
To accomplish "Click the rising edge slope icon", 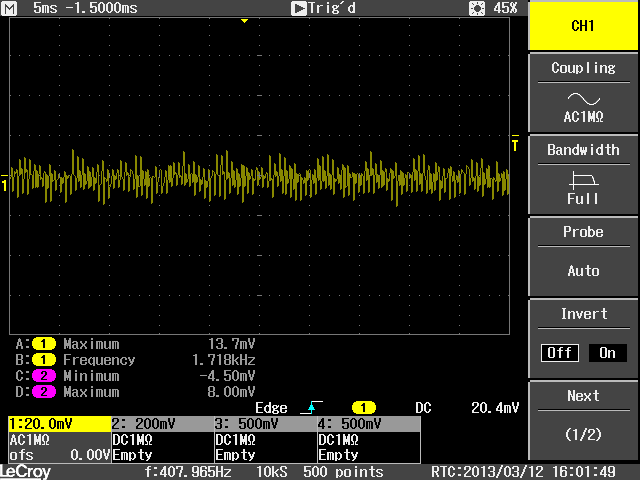I will [311, 407].
